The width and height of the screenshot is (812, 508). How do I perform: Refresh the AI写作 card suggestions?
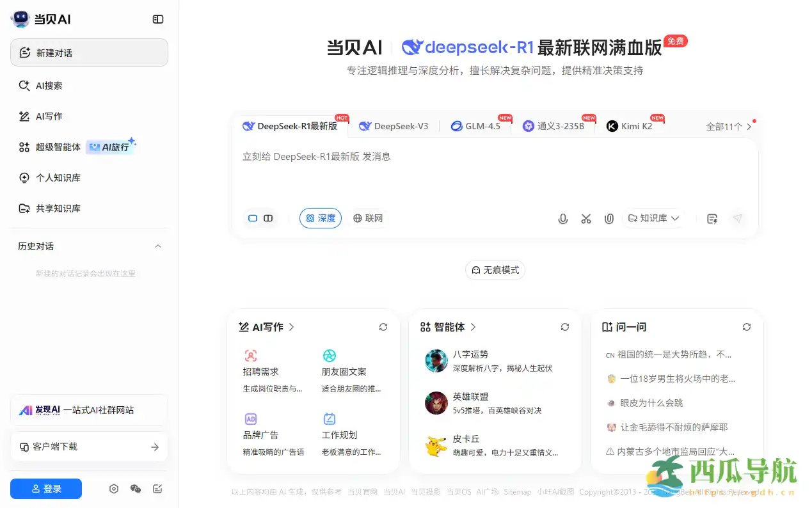(x=383, y=327)
